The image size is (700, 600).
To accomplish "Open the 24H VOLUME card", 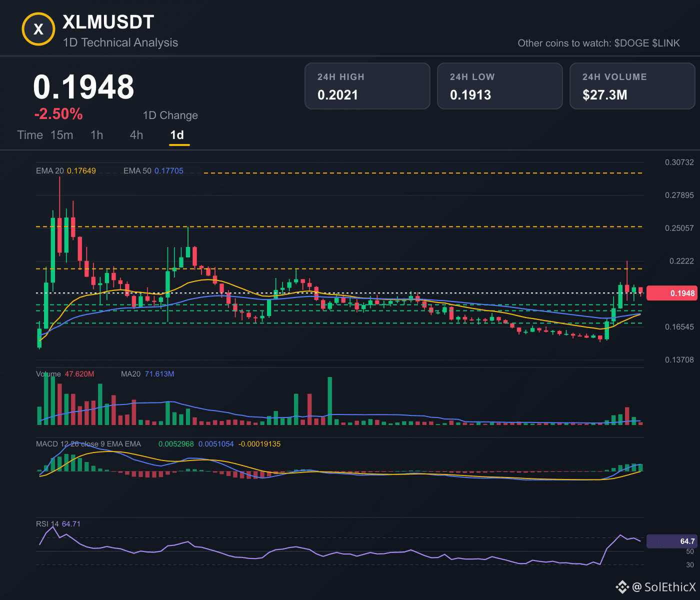I will pyautogui.click(x=632, y=86).
